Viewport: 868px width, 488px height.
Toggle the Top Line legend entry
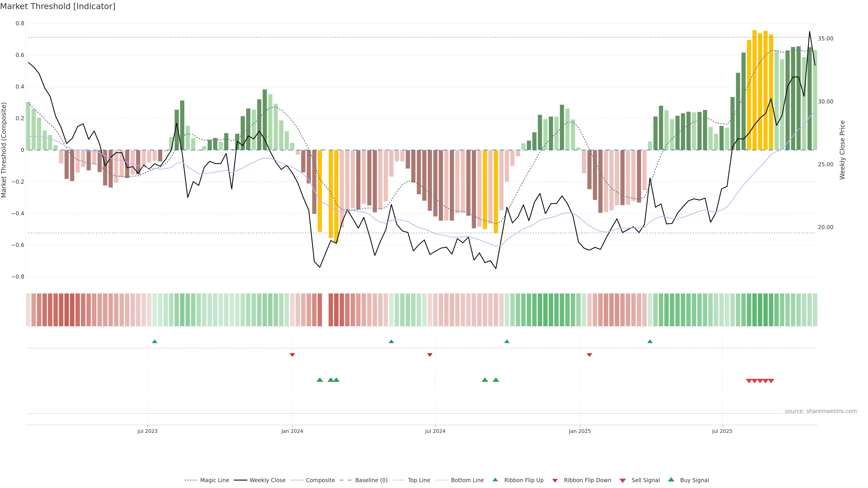tap(419, 480)
